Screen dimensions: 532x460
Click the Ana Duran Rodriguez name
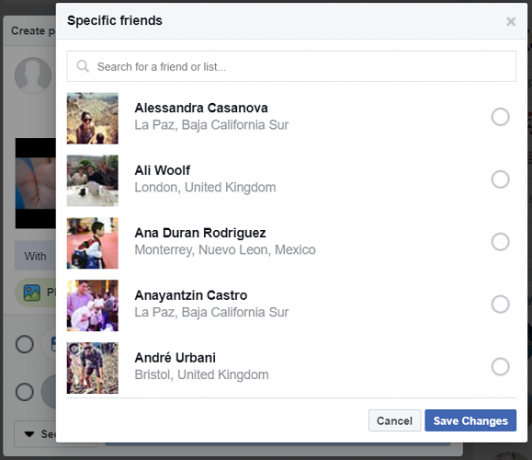pyautogui.click(x=200, y=233)
